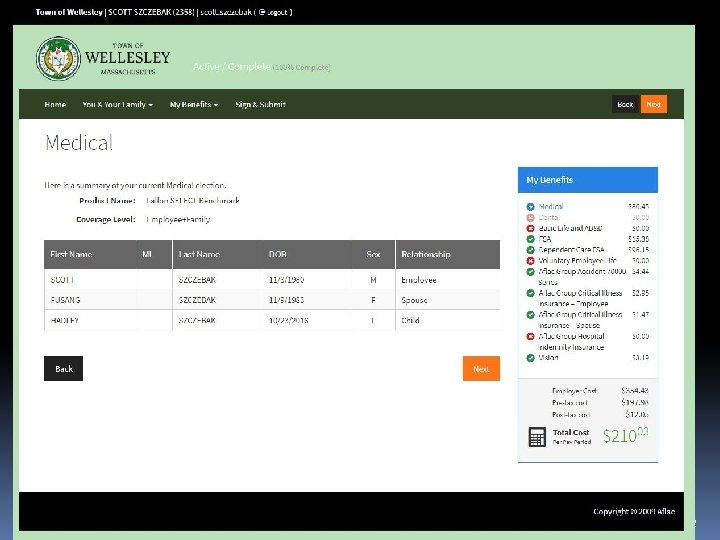Click red X beside Aflac Group Hospital Indemnity
Screen dimensions: 720x540
coord(530,336)
